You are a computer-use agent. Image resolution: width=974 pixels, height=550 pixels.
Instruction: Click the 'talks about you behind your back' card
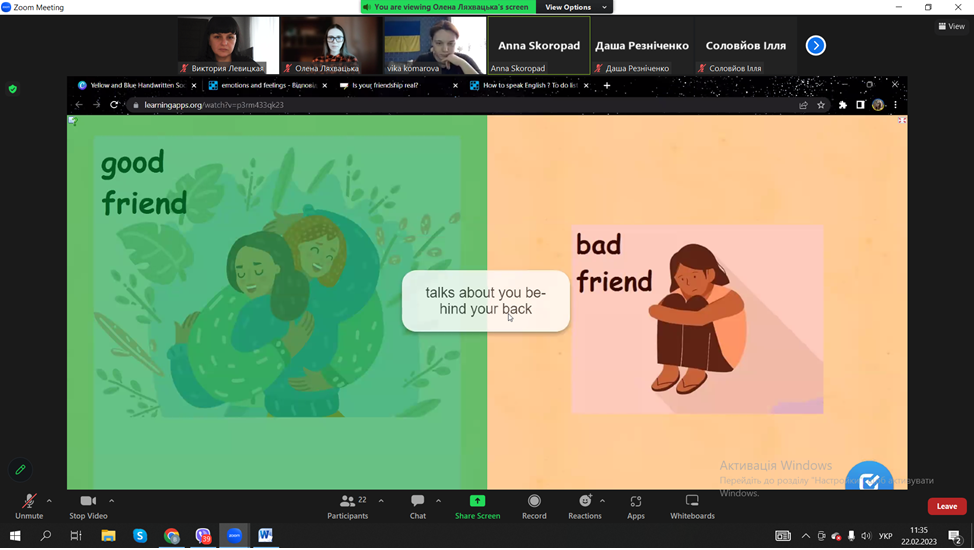(486, 301)
